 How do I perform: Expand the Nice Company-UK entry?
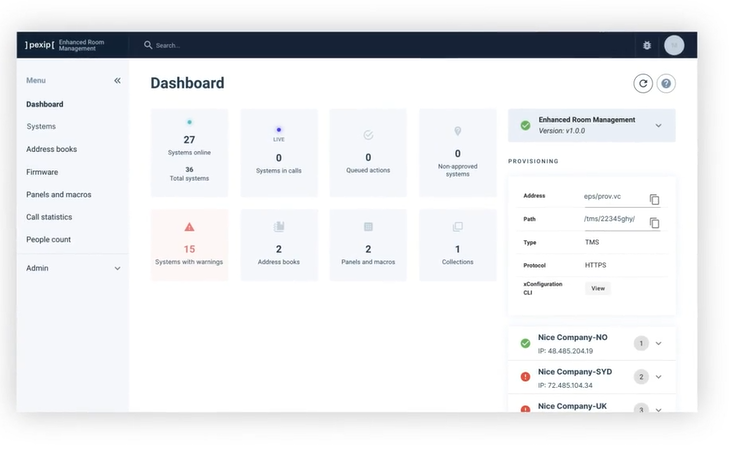pyautogui.click(x=659, y=409)
